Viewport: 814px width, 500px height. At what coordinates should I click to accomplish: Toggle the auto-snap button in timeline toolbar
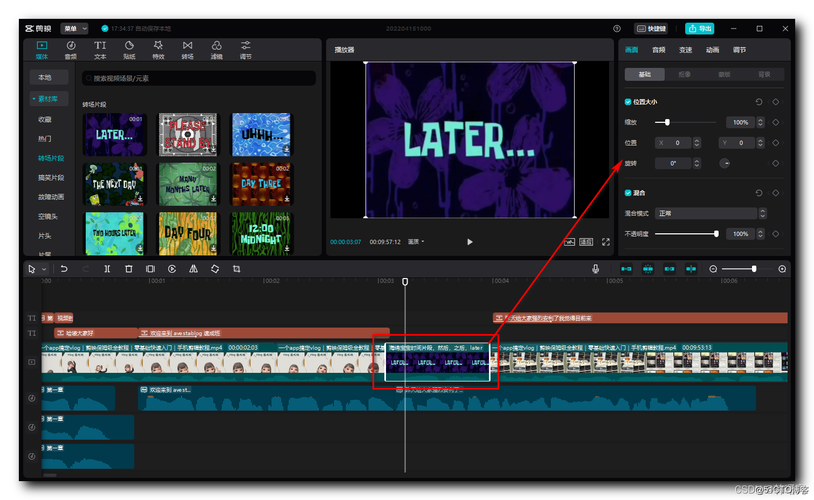tap(648, 269)
